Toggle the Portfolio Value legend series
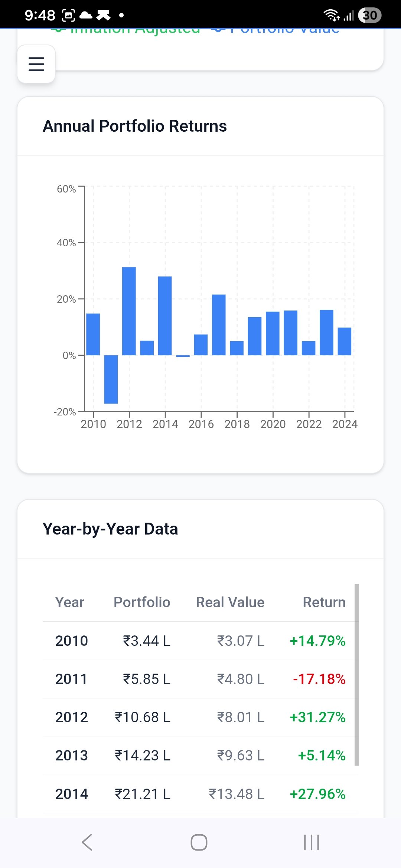The width and height of the screenshot is (401, 868). pyautogui.click(x=276, y=30)
